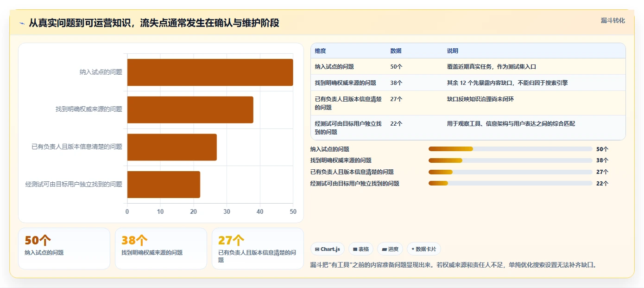The height and width of the screenshot is (288, 644).
Task: Click the 27个 progress bar
Action: (511, 172)
